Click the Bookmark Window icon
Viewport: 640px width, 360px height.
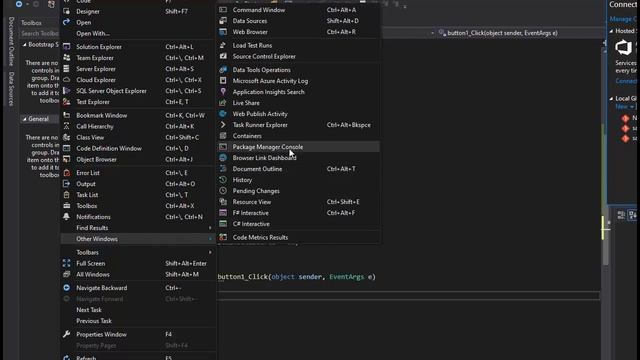pyautogui.click(x=67, y=115)
